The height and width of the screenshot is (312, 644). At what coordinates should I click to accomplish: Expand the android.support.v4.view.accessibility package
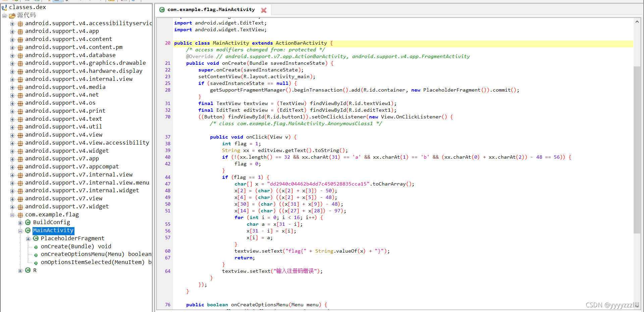[x=12, y=143]
